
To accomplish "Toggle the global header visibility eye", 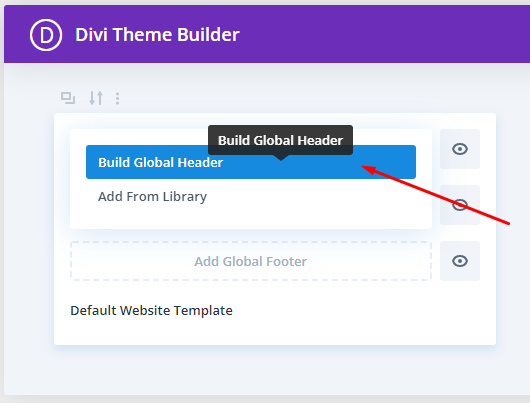I will click(460, 149).
